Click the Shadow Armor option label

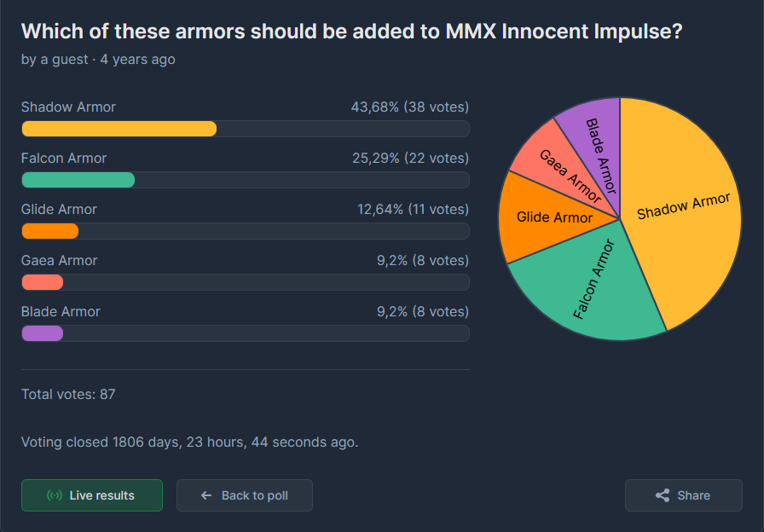tap(68, 107)
